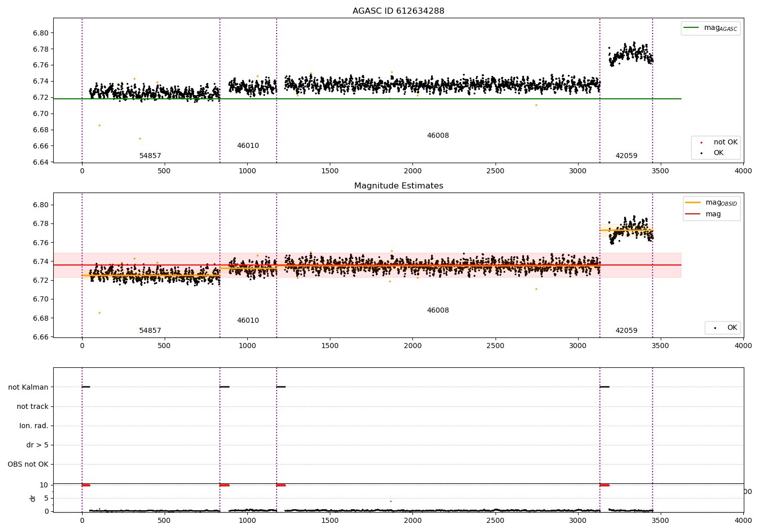Click the 'not Kalman' markers at obsid 46010 start
The height and width of the screenshot is (532, 760).
[224, 387]
